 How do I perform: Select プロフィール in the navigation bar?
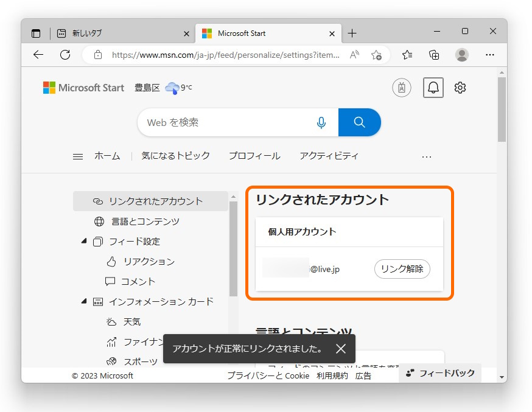coord(254,156)
